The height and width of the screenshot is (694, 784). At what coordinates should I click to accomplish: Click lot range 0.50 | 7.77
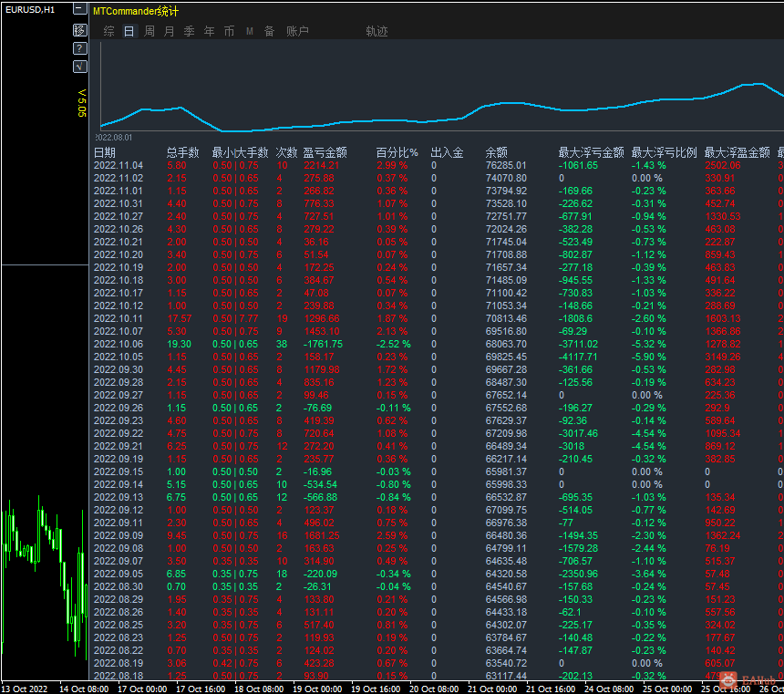click(x=235, y=319)
